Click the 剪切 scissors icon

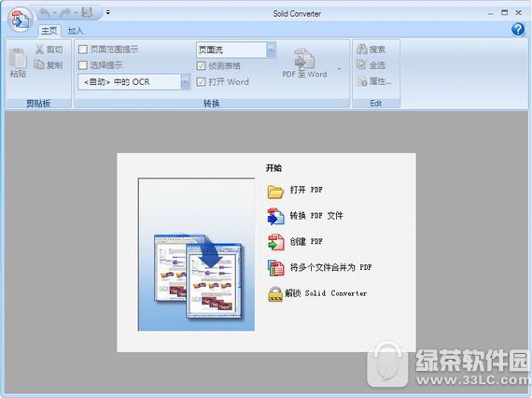click(x=39, y=50)
